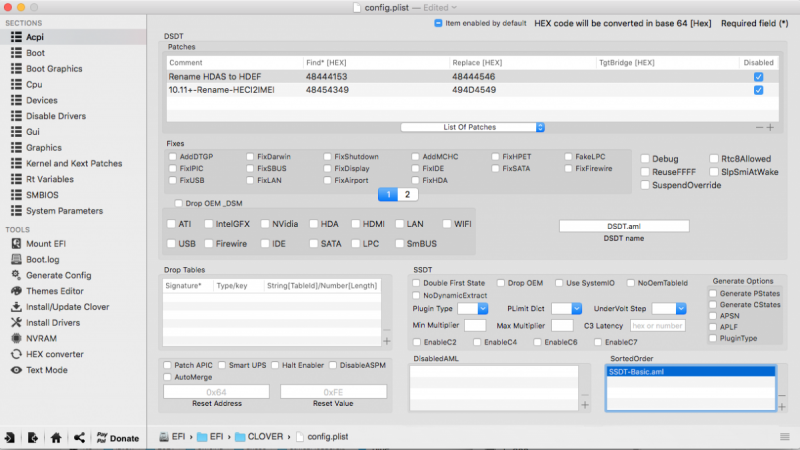Click the DSDT name input field
Image resolution: width=800 pixels, height=450 pixels.
pos(624,226)
